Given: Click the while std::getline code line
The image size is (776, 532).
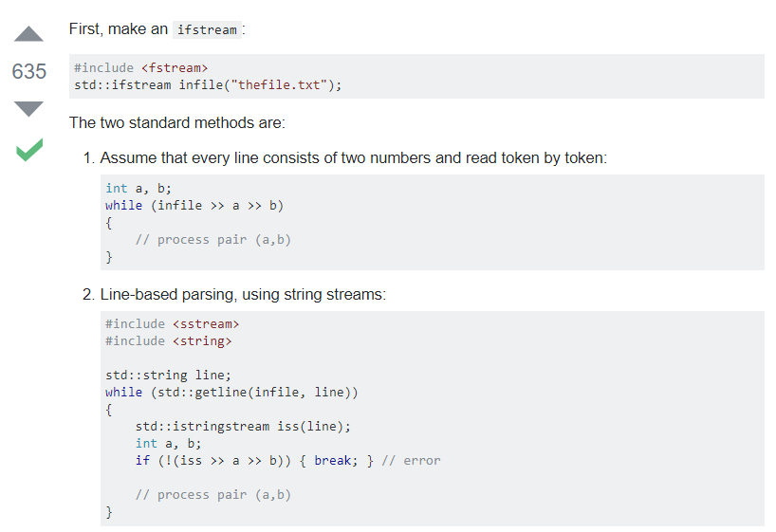Looking at the screenshot, I should [231, 393].
